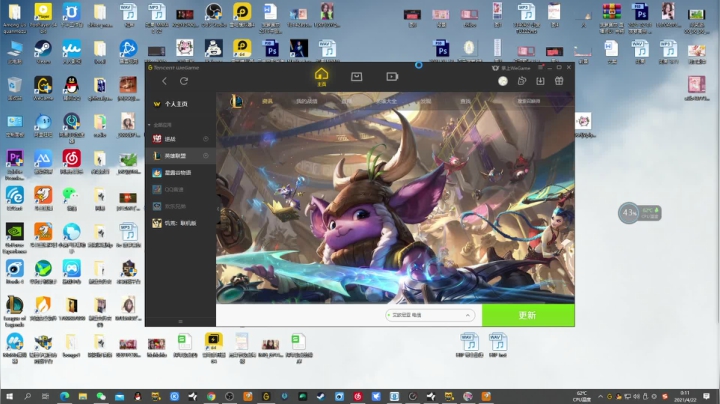Viewport: 720px width, 404px height.
Task: Open WeChat from the taskbar
Action: point(101,396)
